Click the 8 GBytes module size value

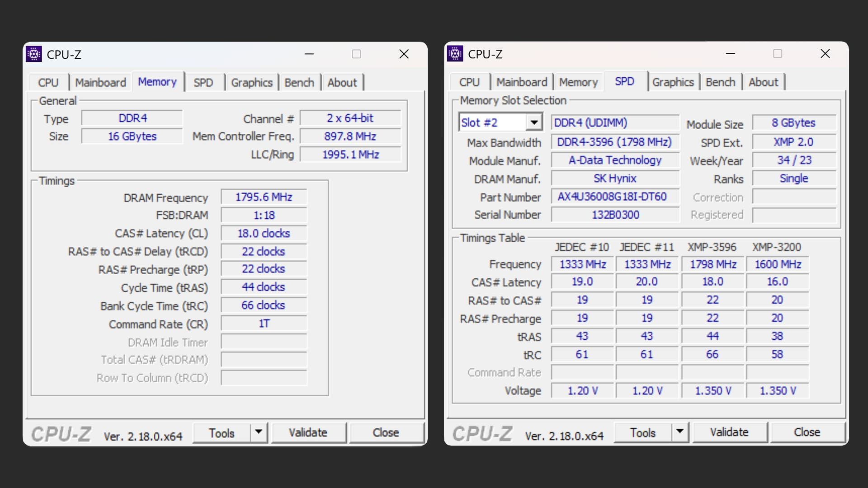click(794, 123)
